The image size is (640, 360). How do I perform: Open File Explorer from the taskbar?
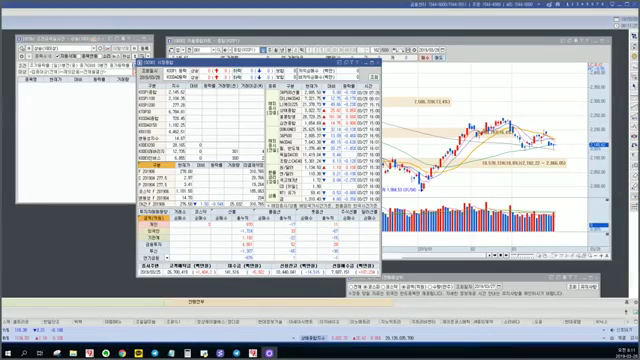(73, 353)
